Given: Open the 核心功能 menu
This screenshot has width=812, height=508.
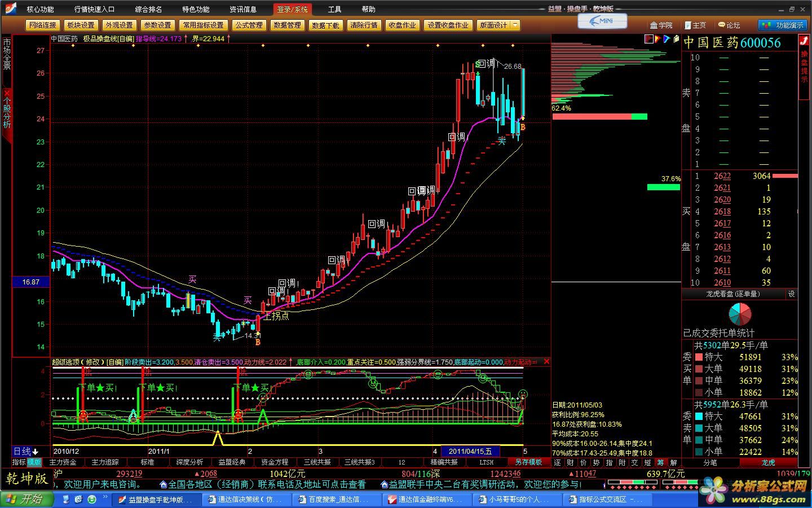Looking at the screenshot, I should 40,9.
